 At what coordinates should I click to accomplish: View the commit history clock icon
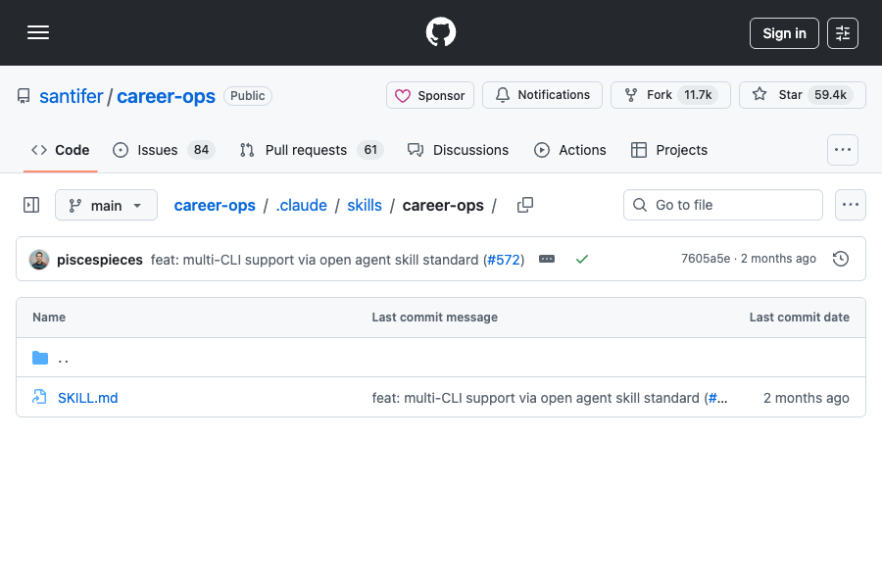click(841, 259)
